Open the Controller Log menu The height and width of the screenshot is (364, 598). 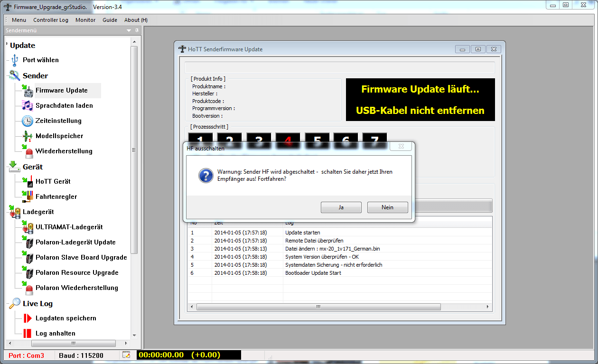51,20
